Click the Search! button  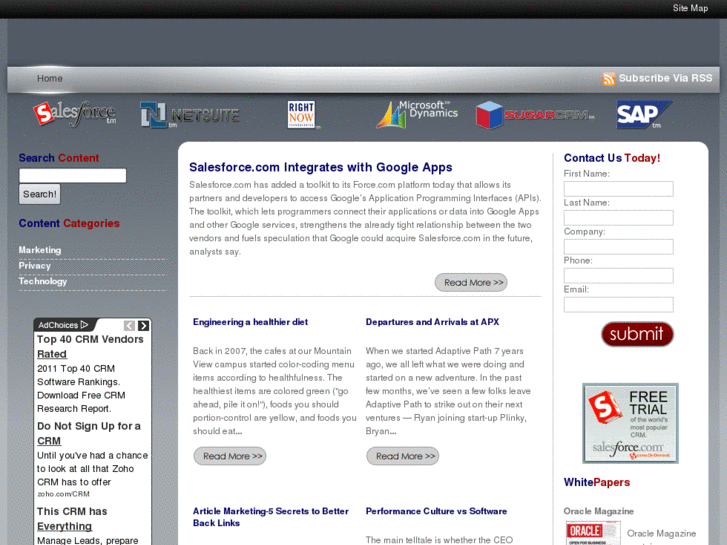(x=39, y=194)
